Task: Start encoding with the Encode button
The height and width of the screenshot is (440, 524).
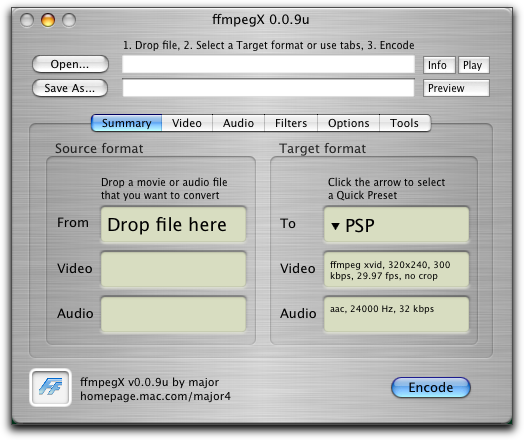Action: pyautogui.click(x=431, y=388)
